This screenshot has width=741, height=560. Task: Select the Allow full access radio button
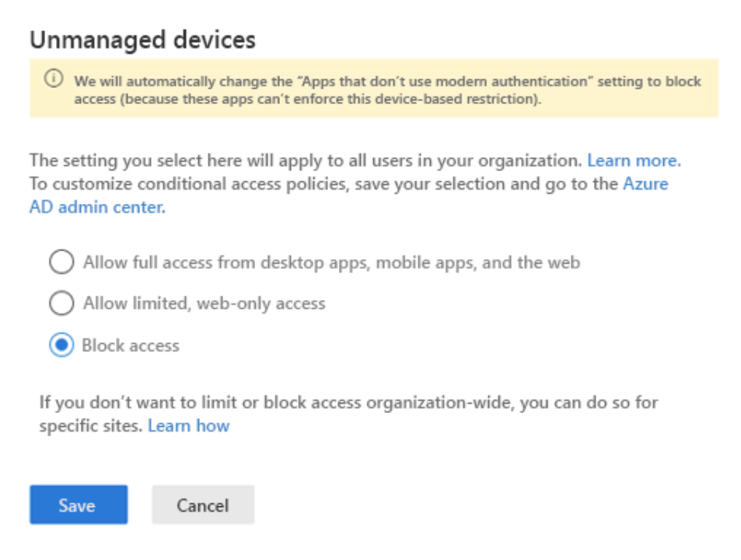61,263
